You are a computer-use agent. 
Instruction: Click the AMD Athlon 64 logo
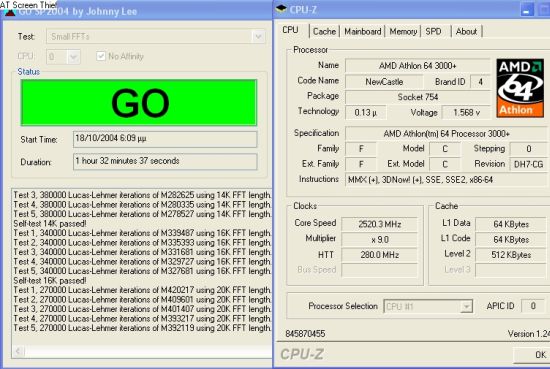(x=520, y=88)
